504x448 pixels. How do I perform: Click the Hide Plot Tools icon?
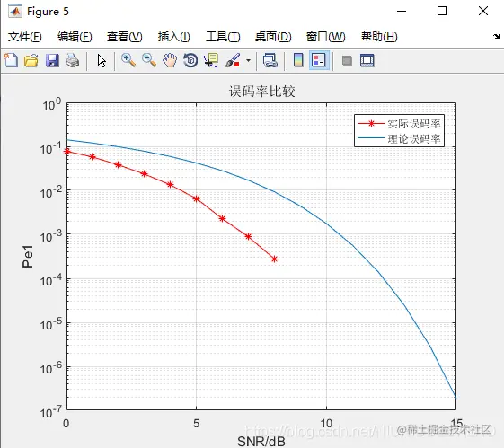tap(347, 60)
